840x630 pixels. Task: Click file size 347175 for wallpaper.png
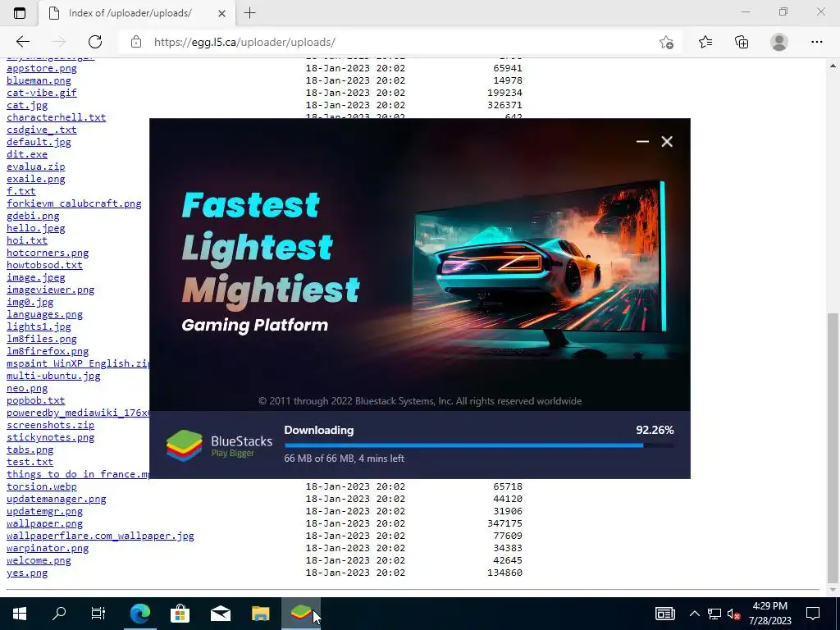(504, 524)
